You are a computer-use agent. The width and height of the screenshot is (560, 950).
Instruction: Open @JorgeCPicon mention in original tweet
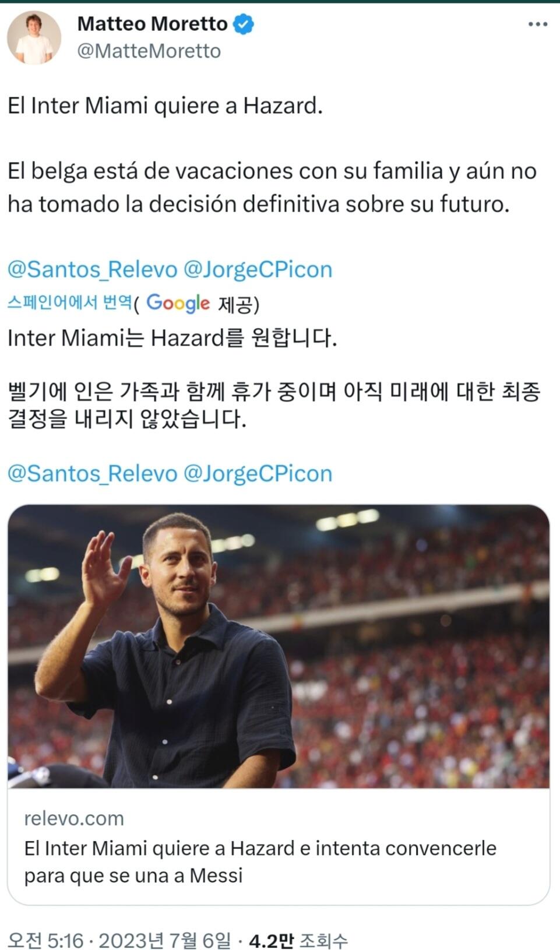258,269
